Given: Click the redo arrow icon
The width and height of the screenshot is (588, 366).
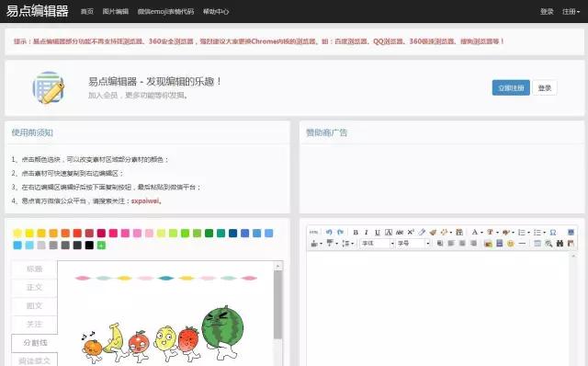Looking at the screenshot, I should click(340, 233).
